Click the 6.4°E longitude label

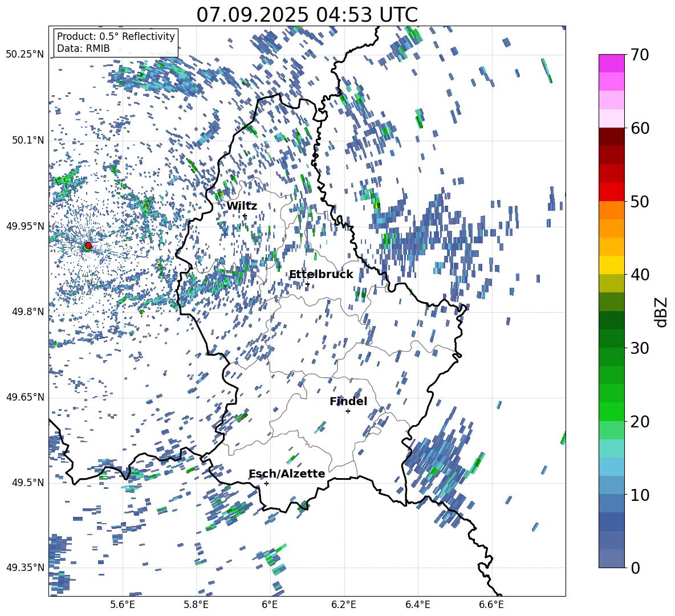tap(417, 605)
